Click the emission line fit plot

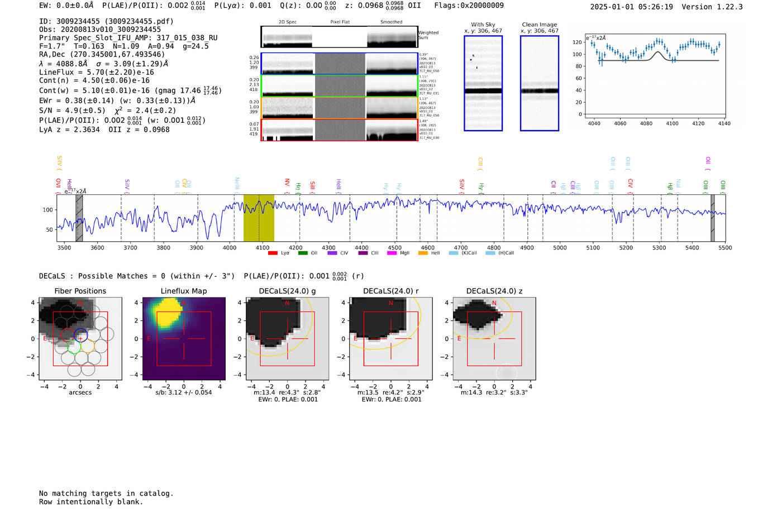point(655,76)
